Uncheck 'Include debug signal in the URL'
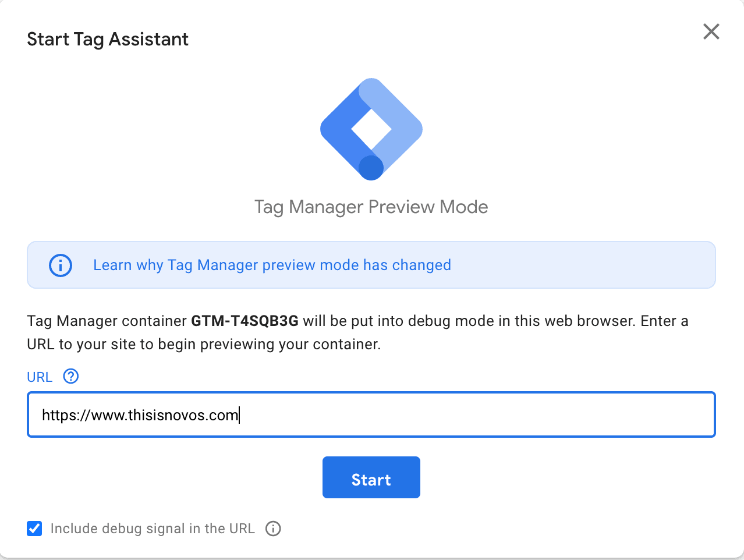The width and height of the screenshot is (744, 560). click(x=34, y=529)
